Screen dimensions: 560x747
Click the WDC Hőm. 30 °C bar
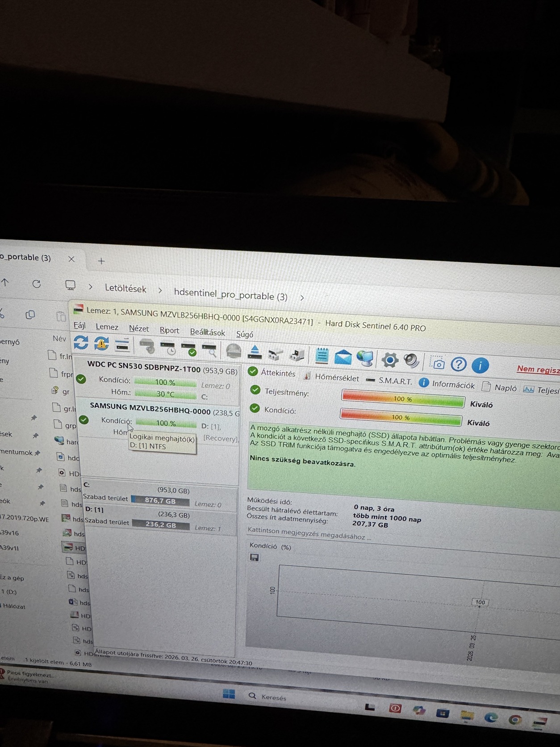tap(165, 394)
